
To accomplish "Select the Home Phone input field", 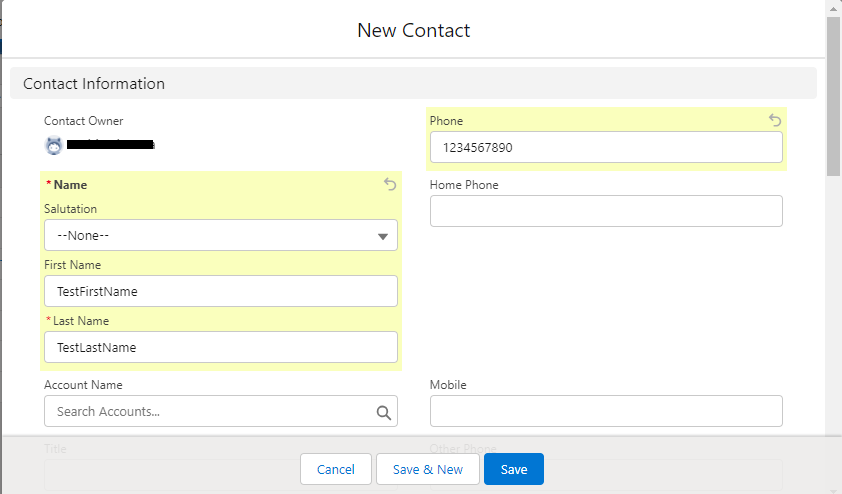I will [606, 211].
